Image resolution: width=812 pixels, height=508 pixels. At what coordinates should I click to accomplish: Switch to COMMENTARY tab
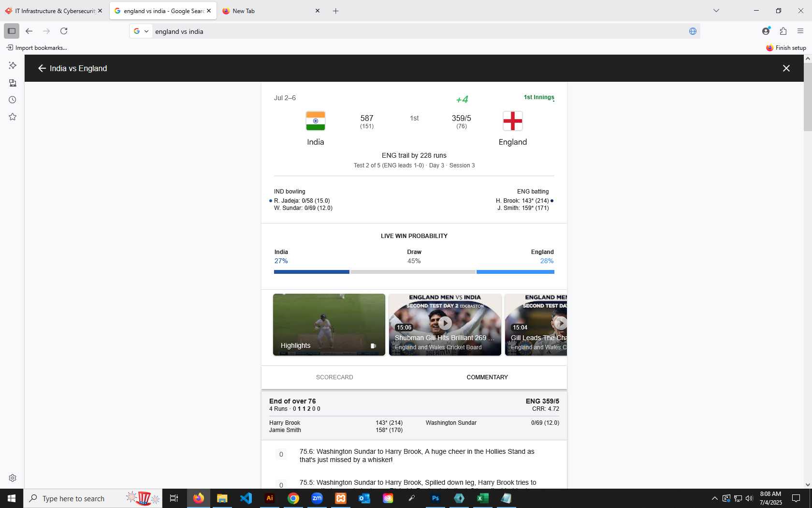point(487,377)
